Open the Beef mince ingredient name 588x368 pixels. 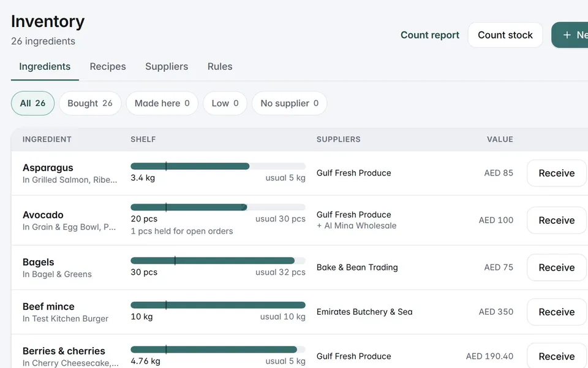point(48,307)
